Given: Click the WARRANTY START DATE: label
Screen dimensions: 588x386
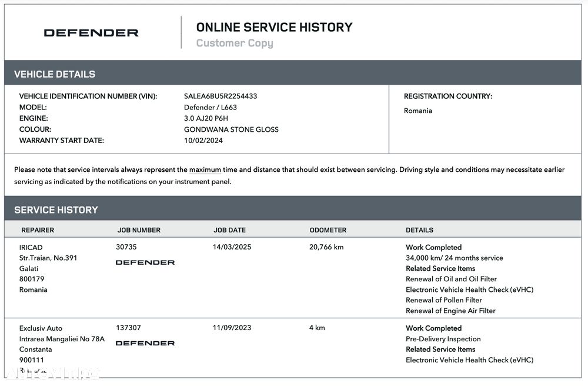Looking at the screenshot, I should click(x=62, y=141).
